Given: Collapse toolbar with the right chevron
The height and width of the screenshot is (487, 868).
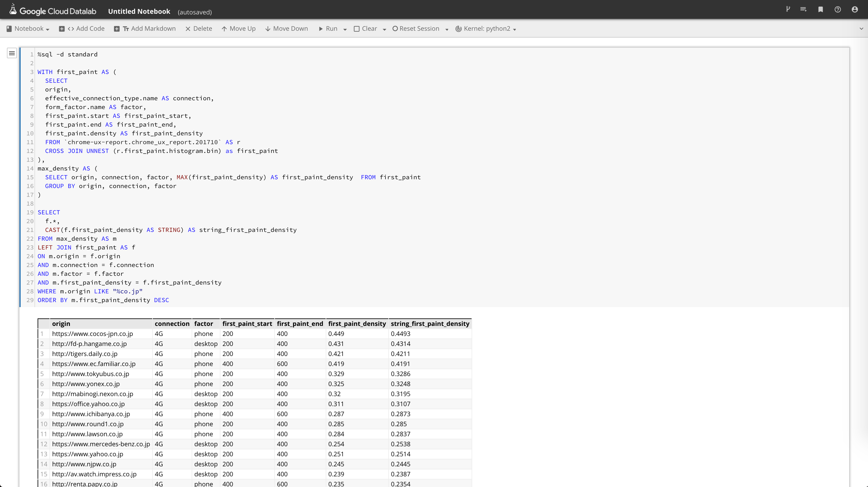Looking at the screenshot, I should click(x=861, y=29).
